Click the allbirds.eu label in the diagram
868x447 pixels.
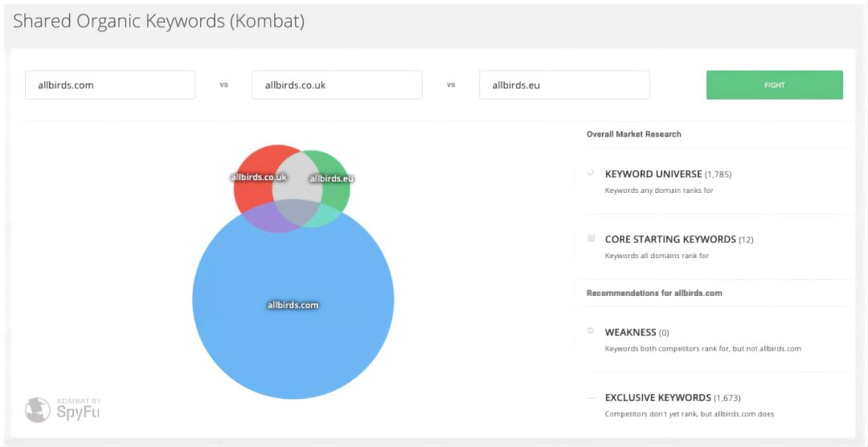(331, 178)
